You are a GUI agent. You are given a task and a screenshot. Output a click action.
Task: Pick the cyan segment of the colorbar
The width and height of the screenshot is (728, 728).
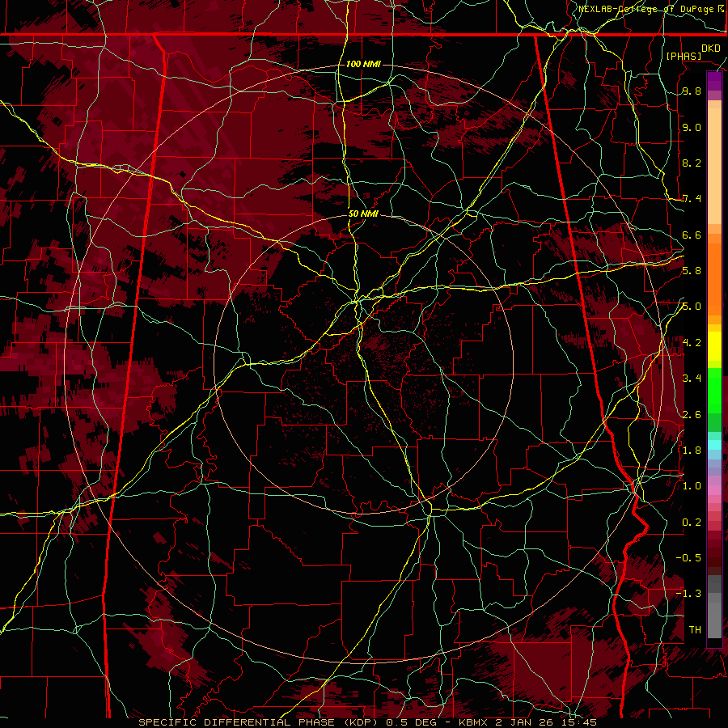coord(714,445)
